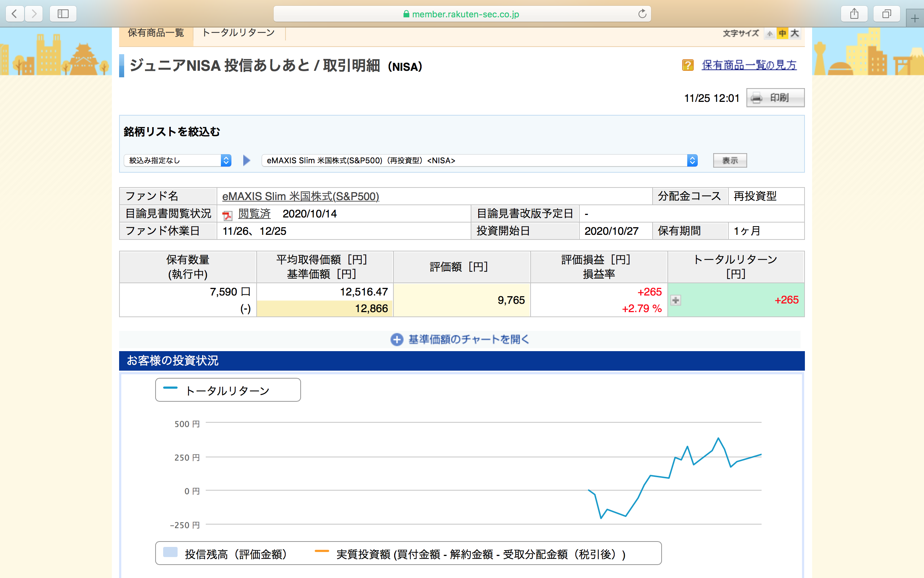Click the ジュニアNISA 投信あしあと page title
This screenshot has height=578, width=924.
pos(276,66)
